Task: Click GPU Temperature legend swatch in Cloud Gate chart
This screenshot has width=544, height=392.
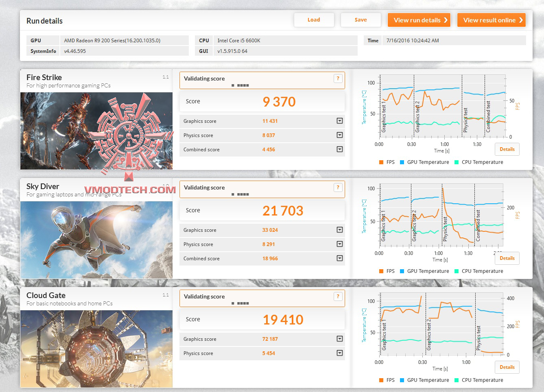Action: tap(402, 380)
